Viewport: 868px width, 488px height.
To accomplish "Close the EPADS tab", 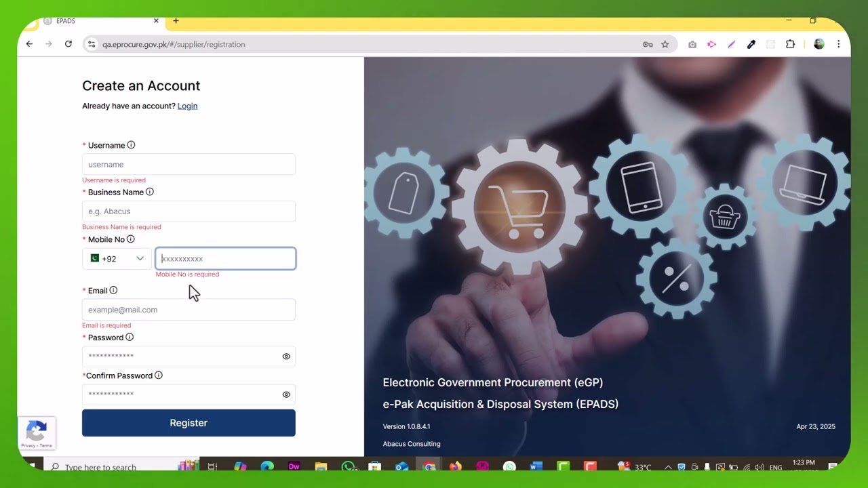I will pyautogui.click(x=156, y=21).
